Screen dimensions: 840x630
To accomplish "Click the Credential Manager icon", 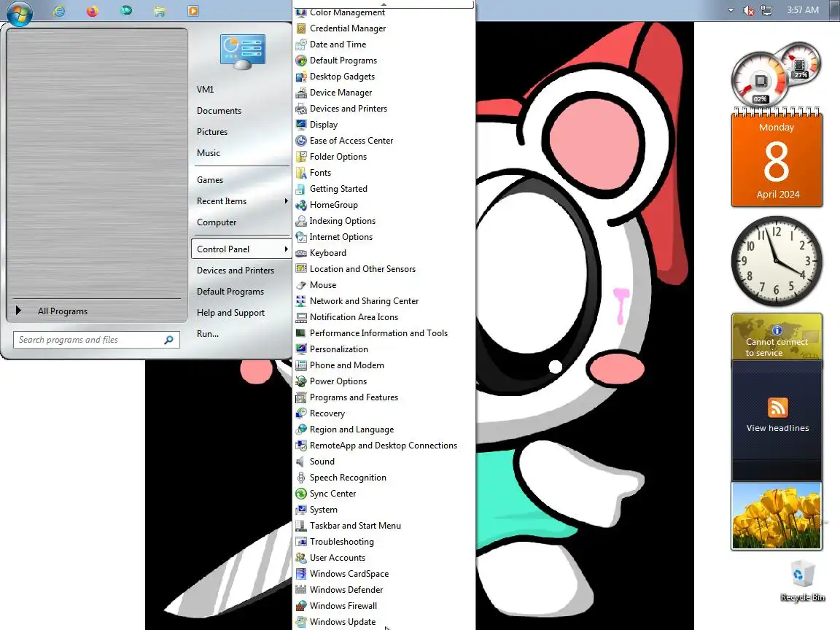I will pos(301,28).
